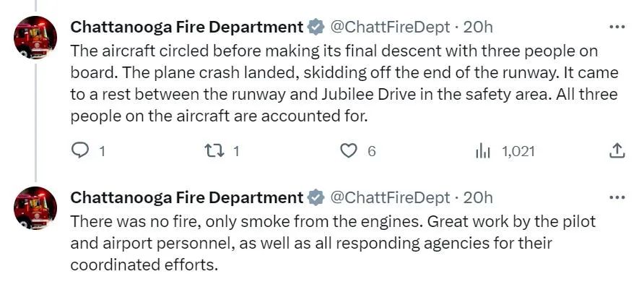Image resolution: width=644 pixels, height=287 pixels.
Task: Click the @ChattFireDept handle on the first tweet
Action: coord(390,27)
